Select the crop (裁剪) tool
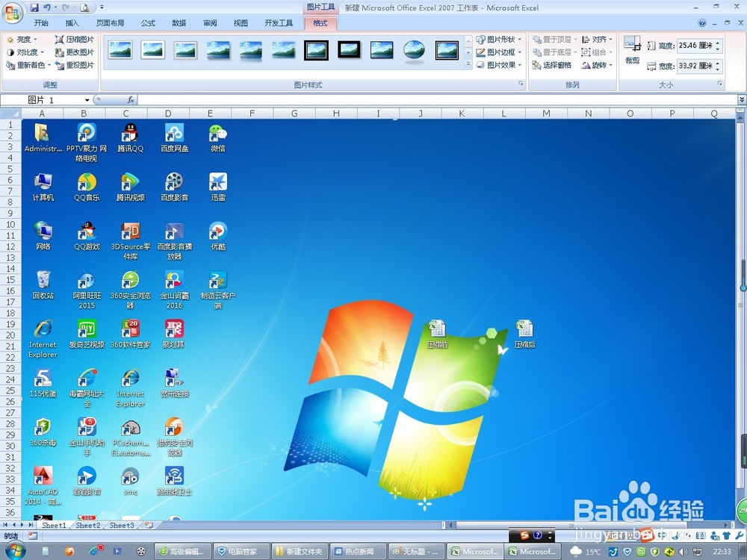 (x=632, y=50)
